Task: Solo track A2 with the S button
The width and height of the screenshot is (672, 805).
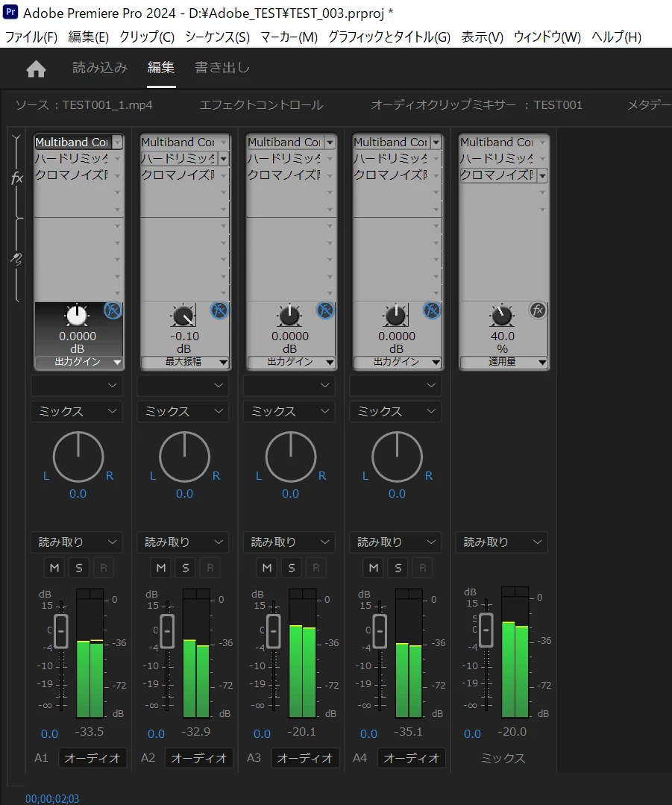Action: pos(185,568)
